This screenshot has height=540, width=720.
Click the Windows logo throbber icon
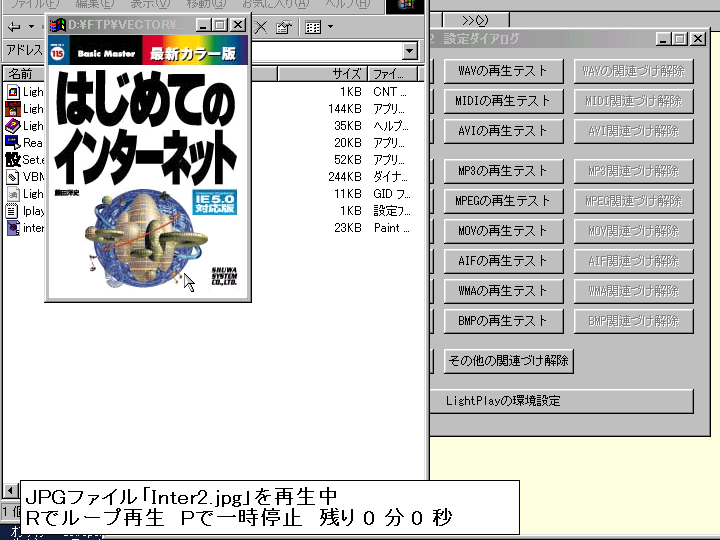coord(405,6)
